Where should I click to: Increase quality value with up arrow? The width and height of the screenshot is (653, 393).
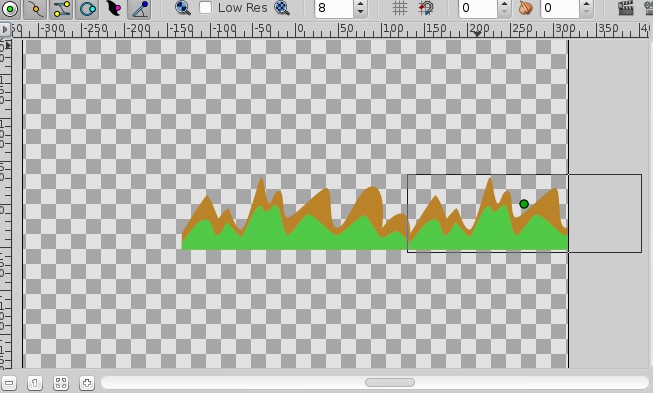coord(361,3)
